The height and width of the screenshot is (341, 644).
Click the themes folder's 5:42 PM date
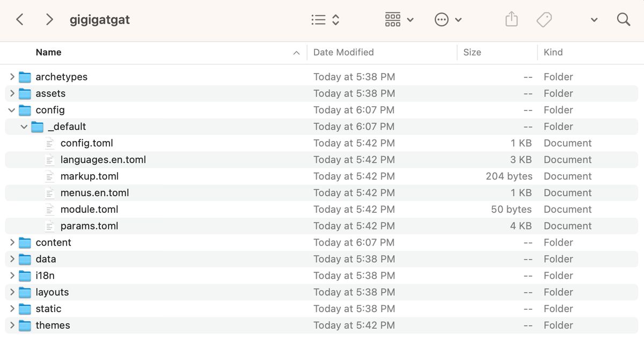pos(354,325)
